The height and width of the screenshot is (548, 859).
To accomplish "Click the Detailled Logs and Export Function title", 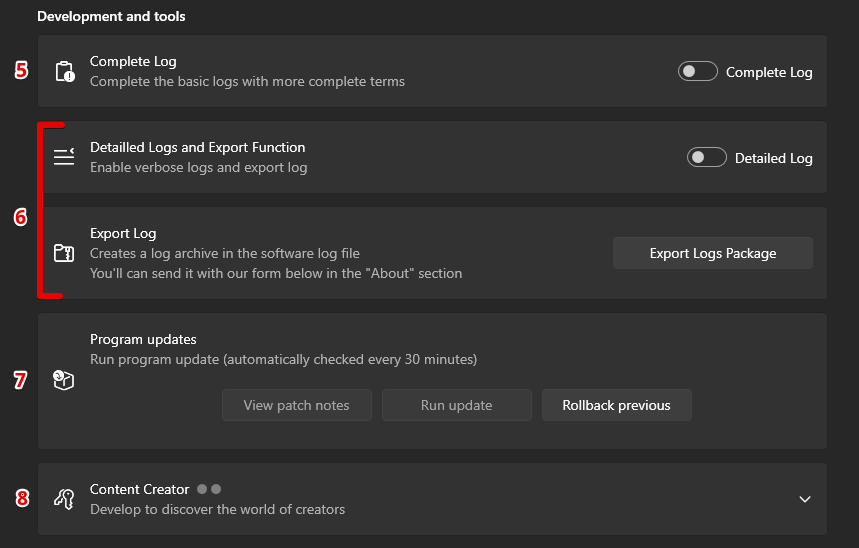I will point(197,147).
